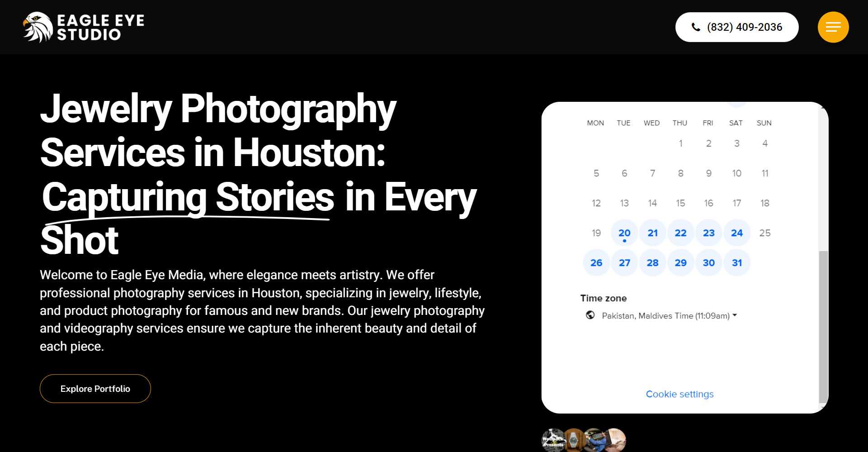Click the phone handset icon

(696, 27)
